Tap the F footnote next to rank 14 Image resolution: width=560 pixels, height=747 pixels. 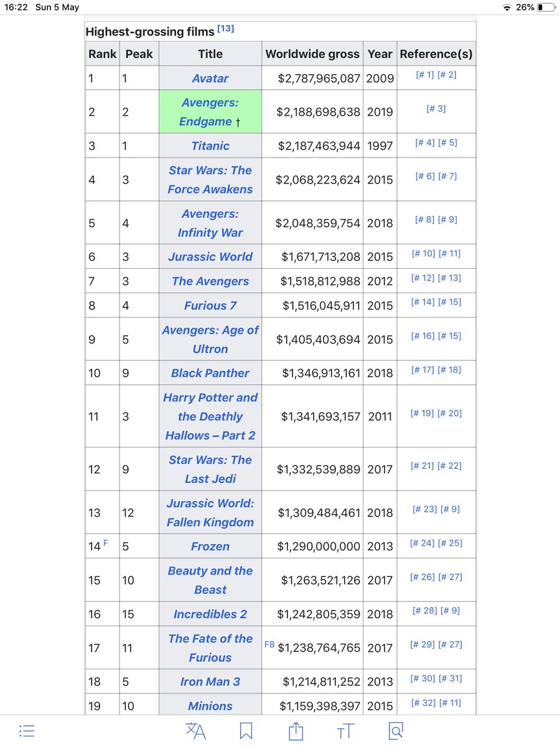coord(106,543)
